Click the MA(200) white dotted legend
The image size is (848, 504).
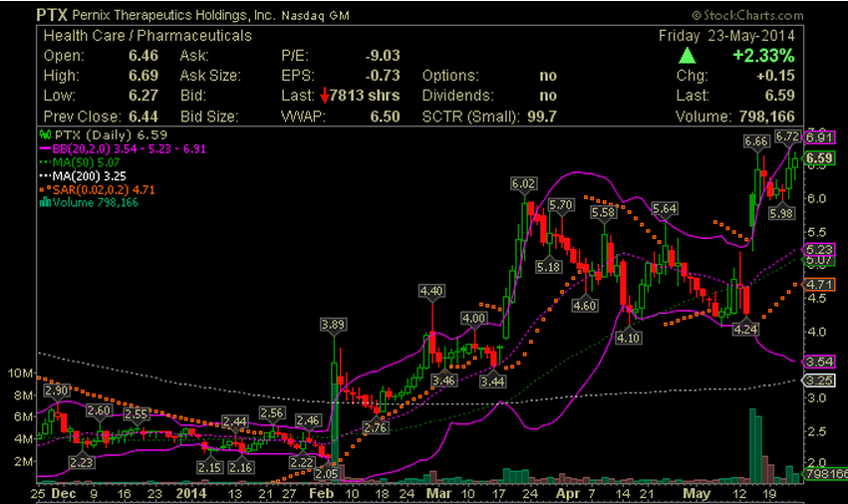pos(83,175)
